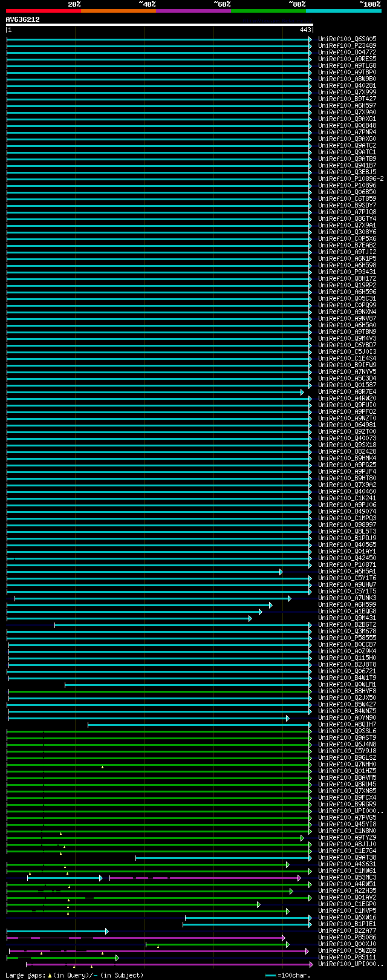Click the orange ~40% identity legend segment
This screenshot has width=387, height=980.
119,10
